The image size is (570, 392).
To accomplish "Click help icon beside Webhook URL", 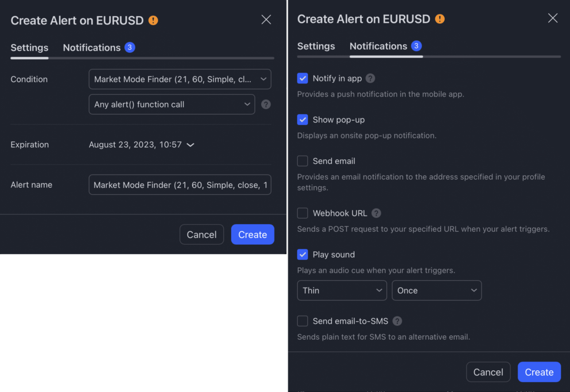I will pyautogui.click(x=376, y=213).
